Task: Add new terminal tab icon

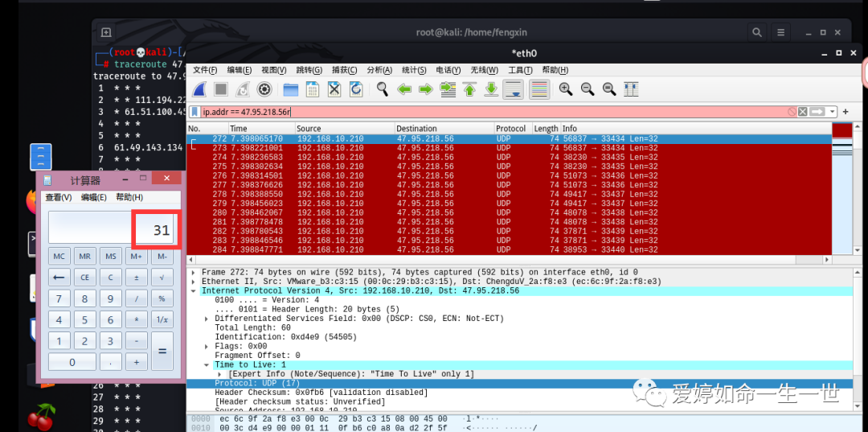Action: click(x=106, y=33)
